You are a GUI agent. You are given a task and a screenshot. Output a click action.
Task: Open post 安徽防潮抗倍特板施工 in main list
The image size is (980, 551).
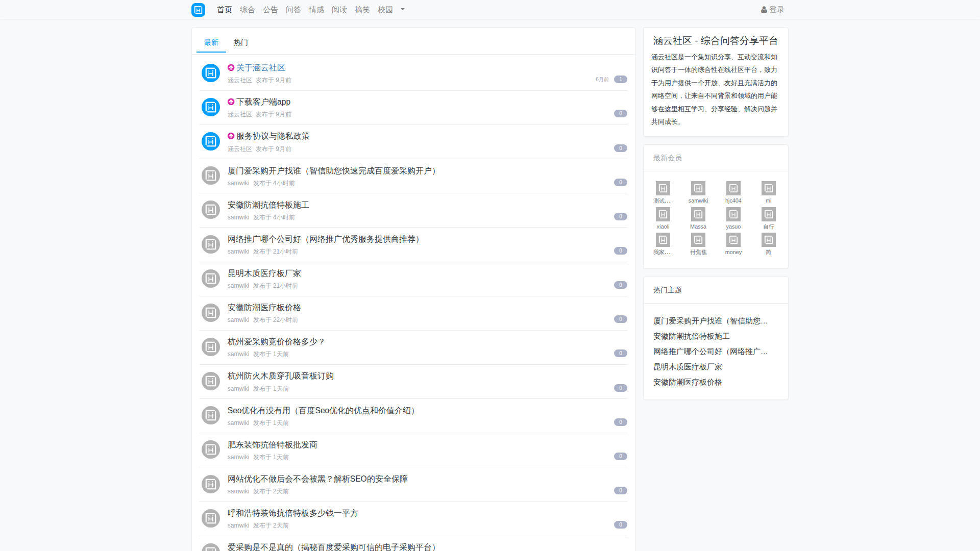(268, 205)
